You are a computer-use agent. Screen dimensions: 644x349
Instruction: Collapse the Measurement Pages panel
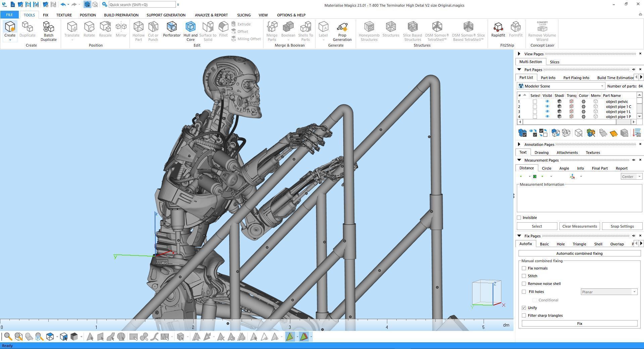pos(519,160)
